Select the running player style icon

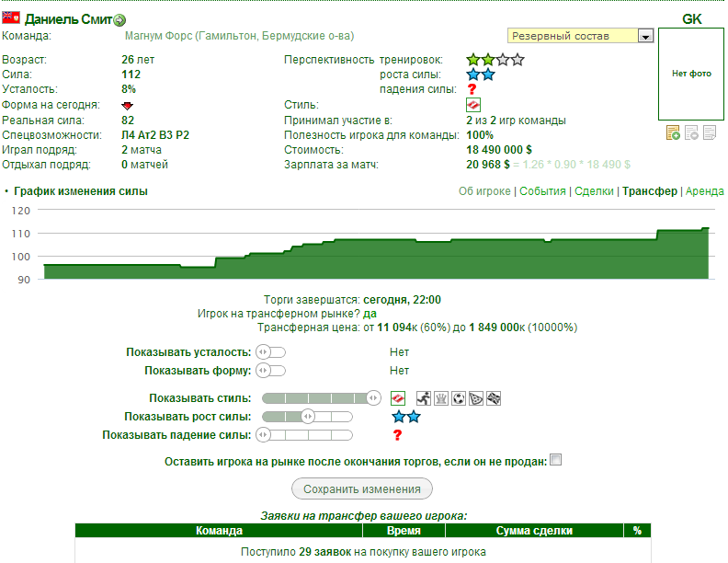424,398
